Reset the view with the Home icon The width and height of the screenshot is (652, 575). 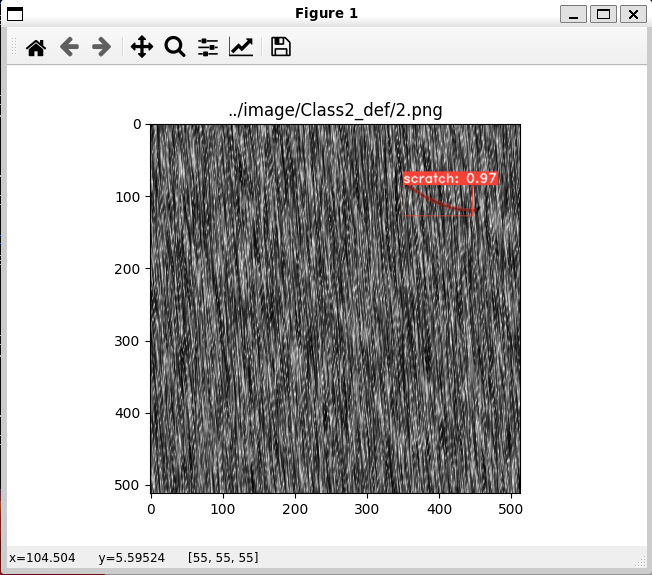pyautogui.click(x=36, y=47)
